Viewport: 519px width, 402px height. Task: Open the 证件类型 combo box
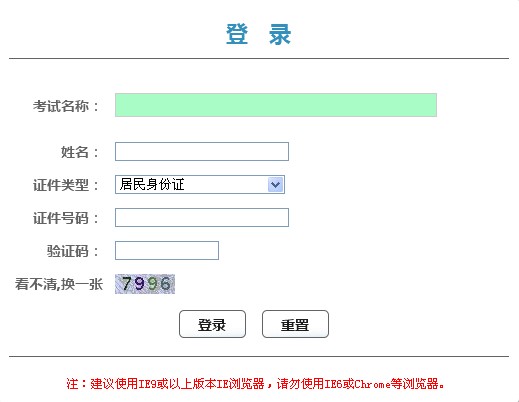(200, 184)
